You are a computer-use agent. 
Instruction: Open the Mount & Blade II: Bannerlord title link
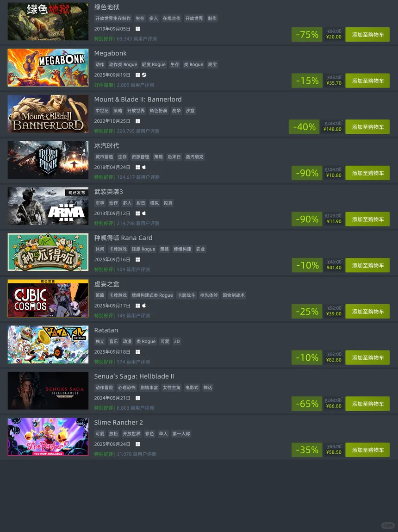point(138,100)
